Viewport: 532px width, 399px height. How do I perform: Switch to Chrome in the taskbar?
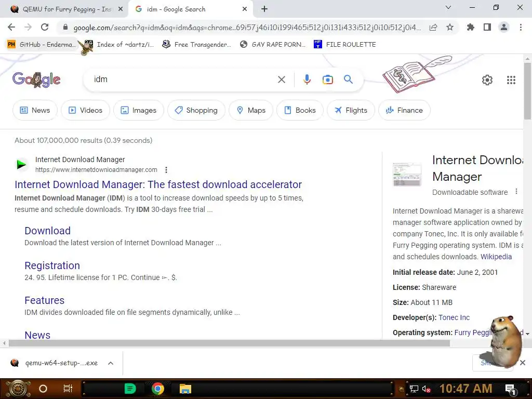pyautogui.click(x=158, y=389)
